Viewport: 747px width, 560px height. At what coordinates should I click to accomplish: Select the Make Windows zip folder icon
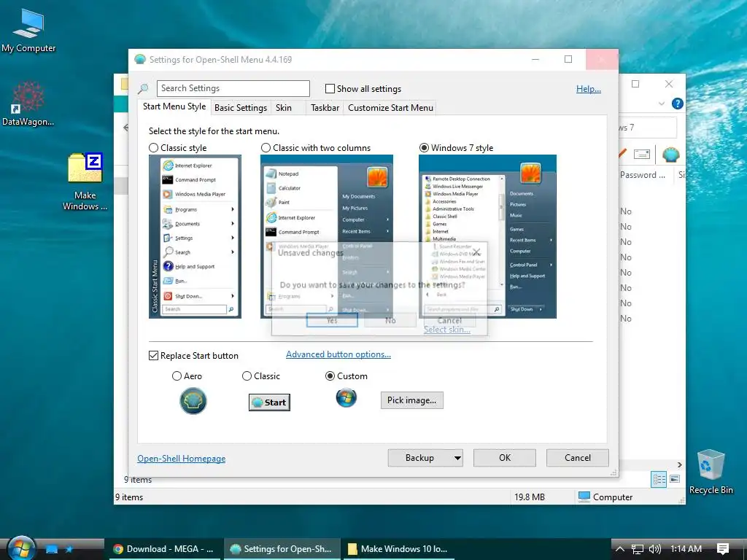(85, 181)
